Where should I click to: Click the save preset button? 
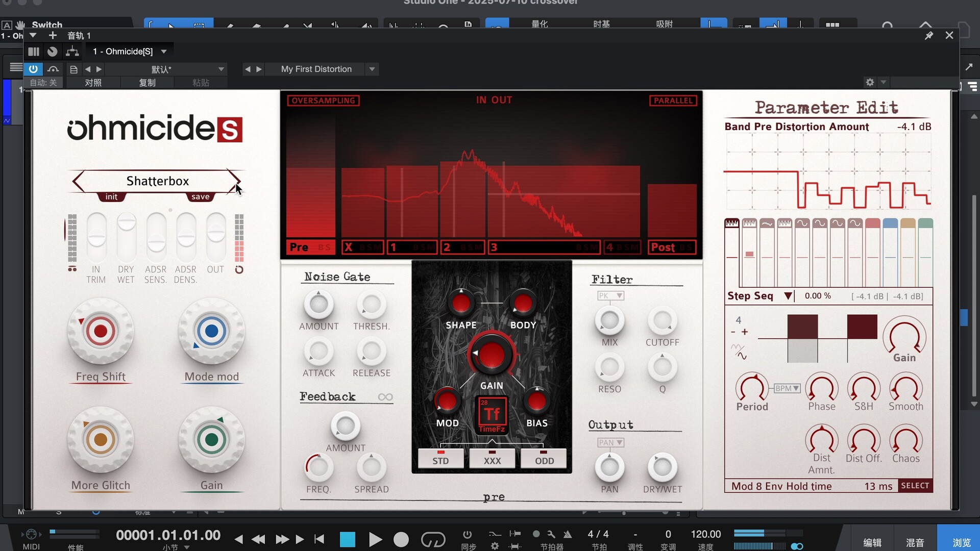click(x=201, y=197)
